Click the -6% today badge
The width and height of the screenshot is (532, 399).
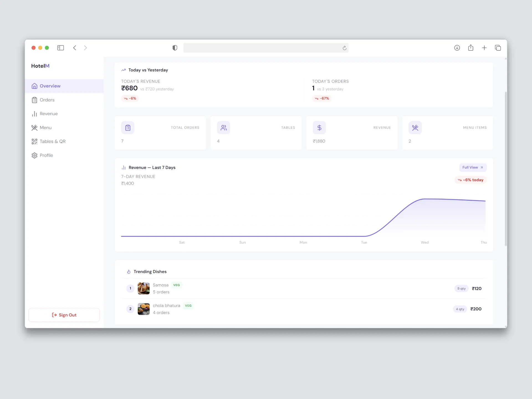[x=470, y=180]
